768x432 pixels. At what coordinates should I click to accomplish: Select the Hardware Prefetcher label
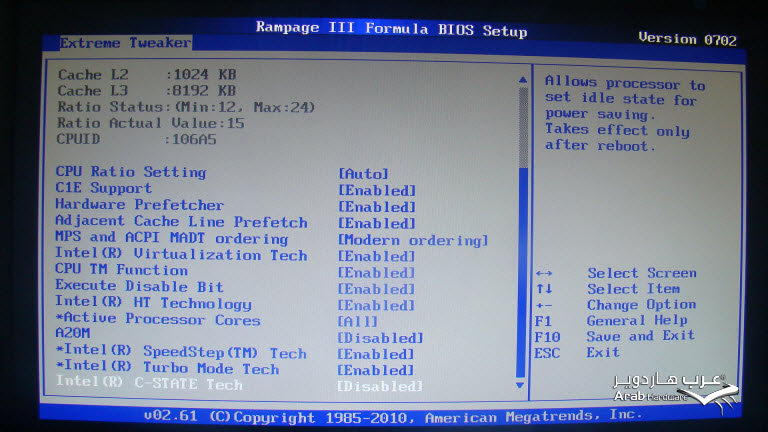point(140,205)
